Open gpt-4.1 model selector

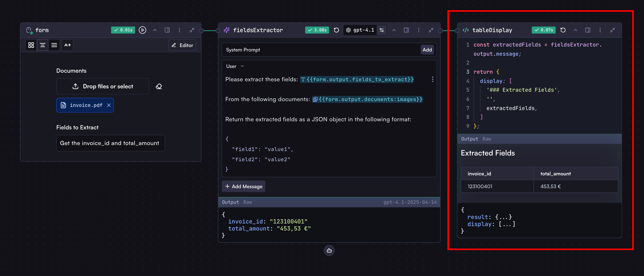pos(360,30)
